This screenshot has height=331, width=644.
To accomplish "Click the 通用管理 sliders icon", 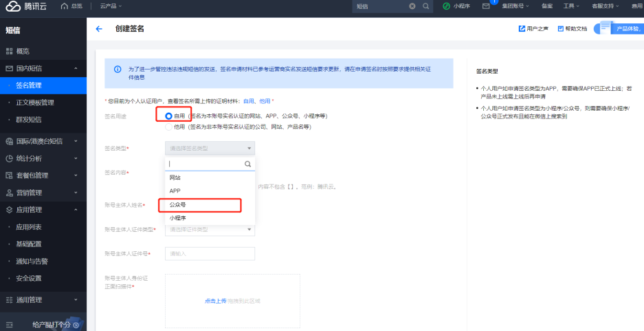I will click(x=9, y=300).
